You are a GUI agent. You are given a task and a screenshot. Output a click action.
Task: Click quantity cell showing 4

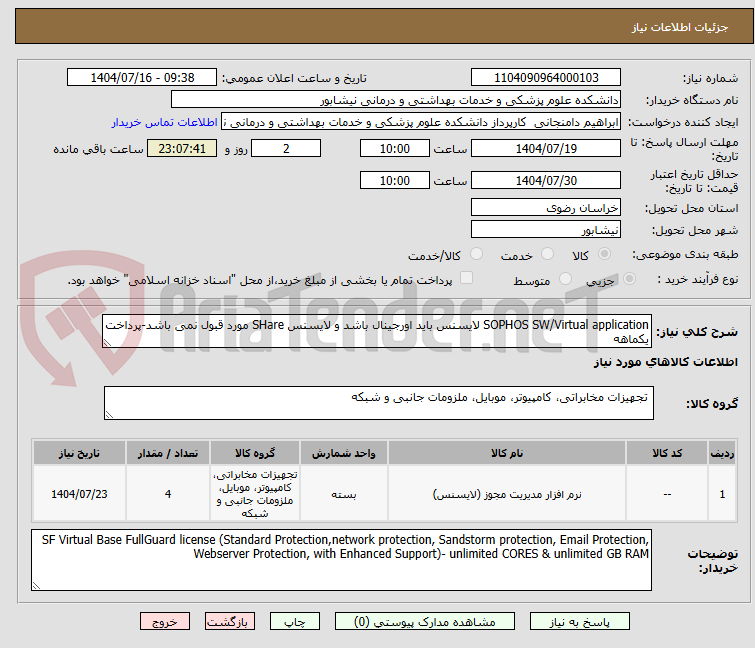(x=168, y=494)
